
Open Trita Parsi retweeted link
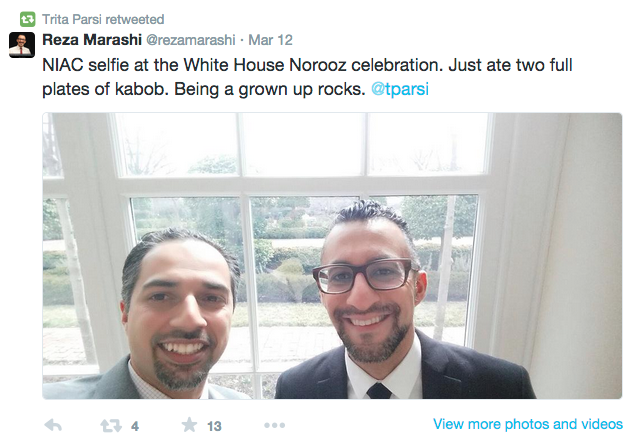click(x=103, y=19)
